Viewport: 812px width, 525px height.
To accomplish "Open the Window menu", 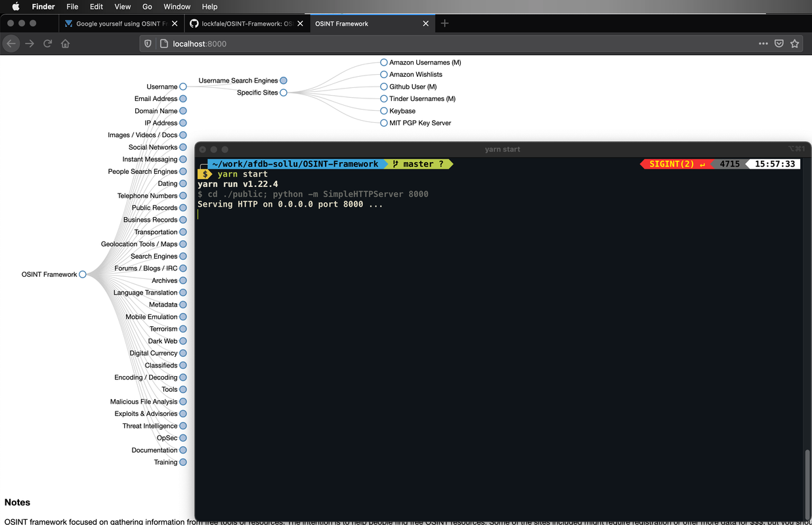I will (177, 7).
